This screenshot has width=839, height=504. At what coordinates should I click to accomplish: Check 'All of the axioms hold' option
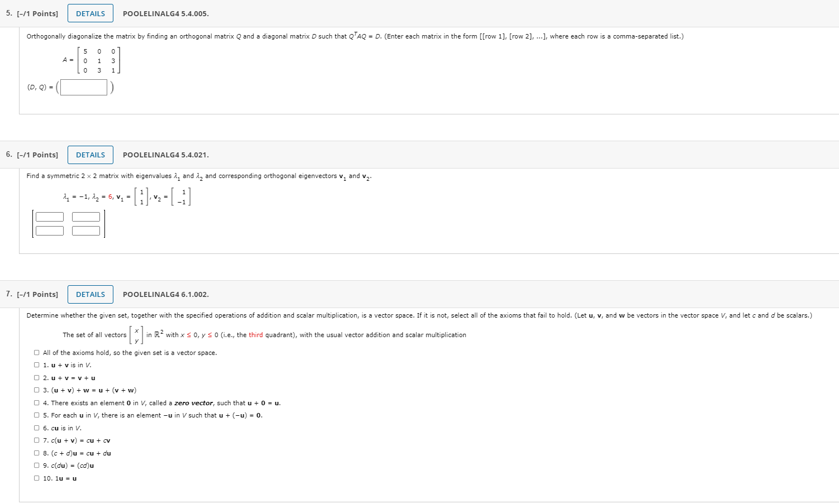[x=36, y=352]
